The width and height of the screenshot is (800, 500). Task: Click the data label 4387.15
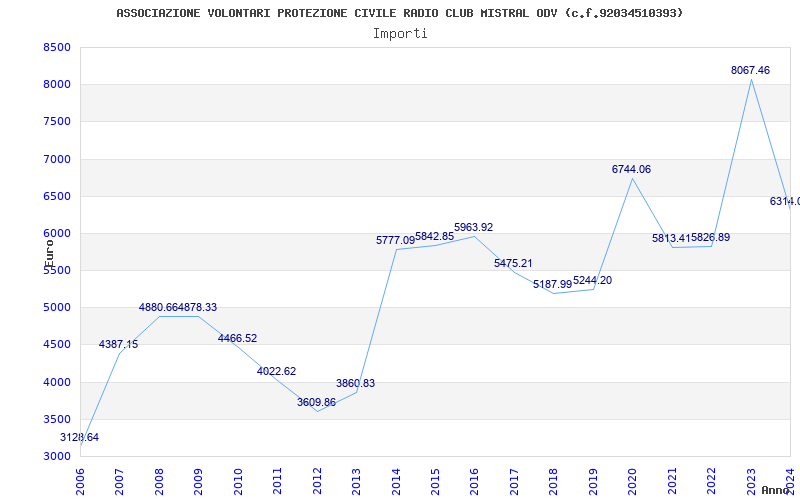tap(118, 344)
